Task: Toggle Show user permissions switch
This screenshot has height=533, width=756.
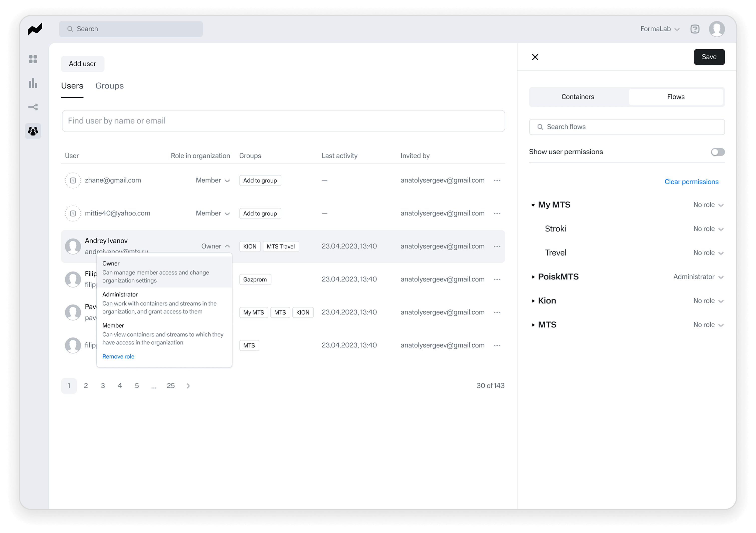Action: pos(718,152)
